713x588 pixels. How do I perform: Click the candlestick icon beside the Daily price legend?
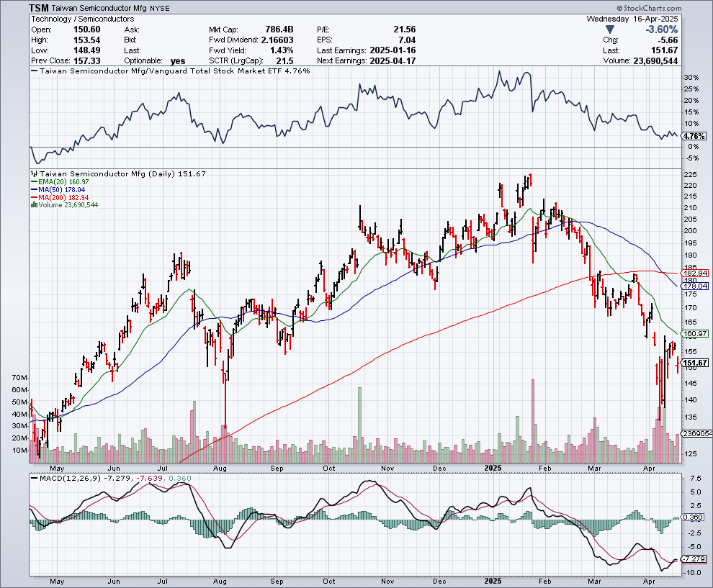[34, 173]
